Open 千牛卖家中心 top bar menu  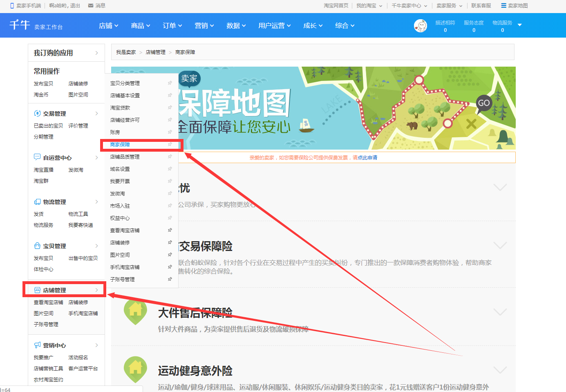[x=409, y=6]
